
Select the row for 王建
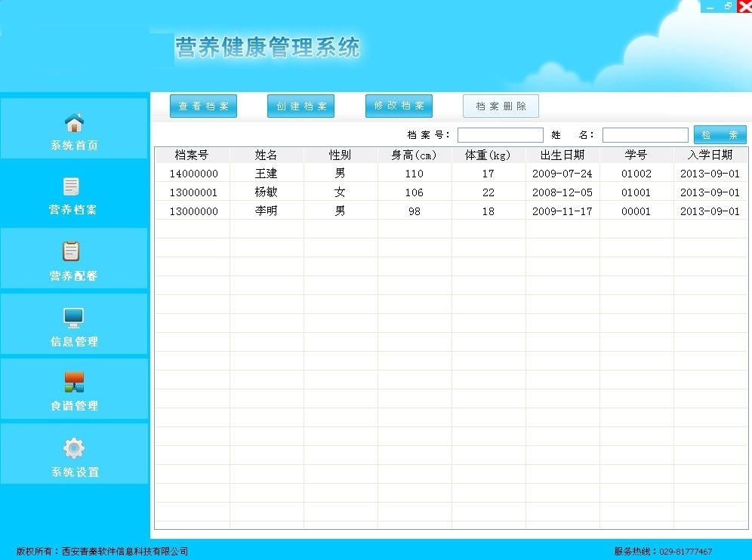click(x=267, y=174)
